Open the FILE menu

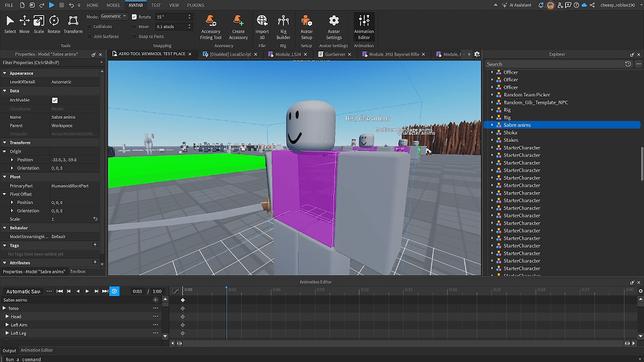(9, 5)
